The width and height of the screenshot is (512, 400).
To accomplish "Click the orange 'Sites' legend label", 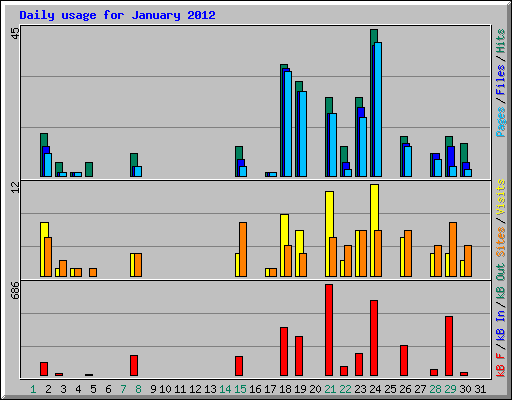I will [x=501, y=242].
